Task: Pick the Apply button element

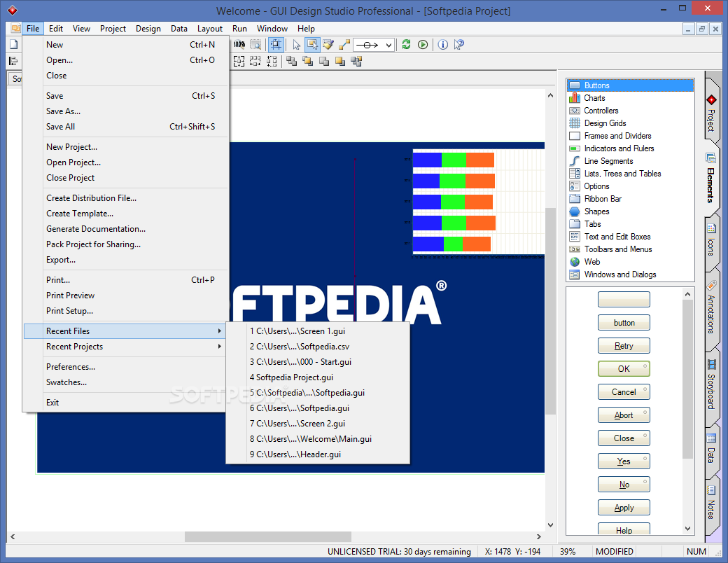Action: point(624,508)
